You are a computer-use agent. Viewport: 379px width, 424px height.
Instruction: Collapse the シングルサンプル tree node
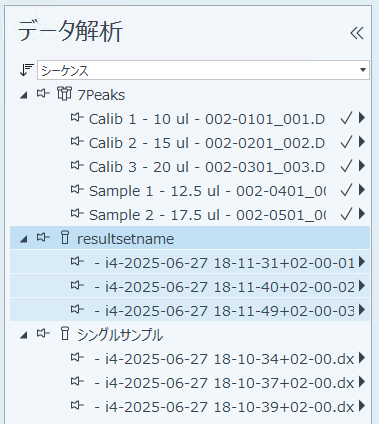pyautogui.click(x=24, y=335)
